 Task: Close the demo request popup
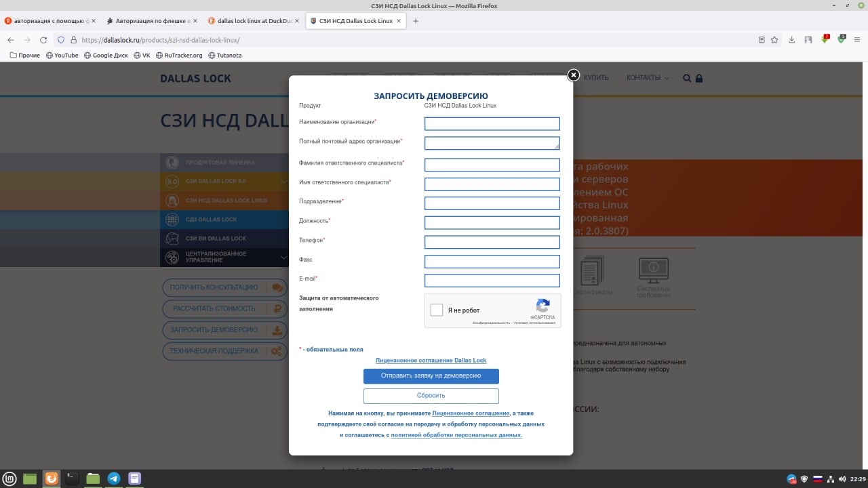point(573,75)
